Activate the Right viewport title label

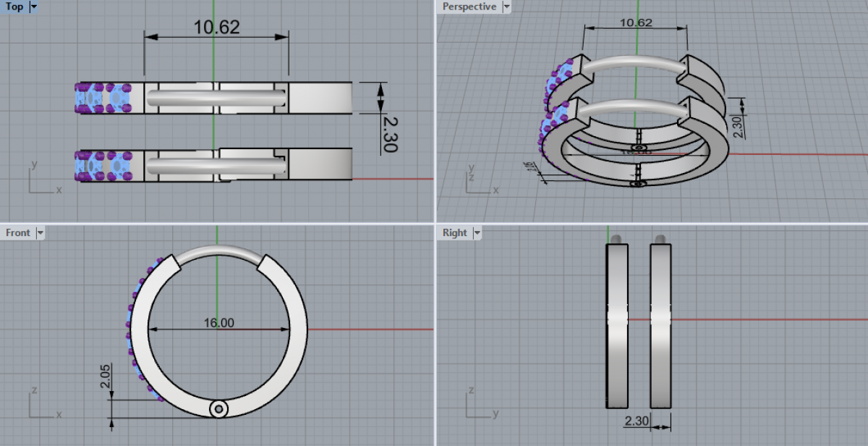tap(455, 232)
